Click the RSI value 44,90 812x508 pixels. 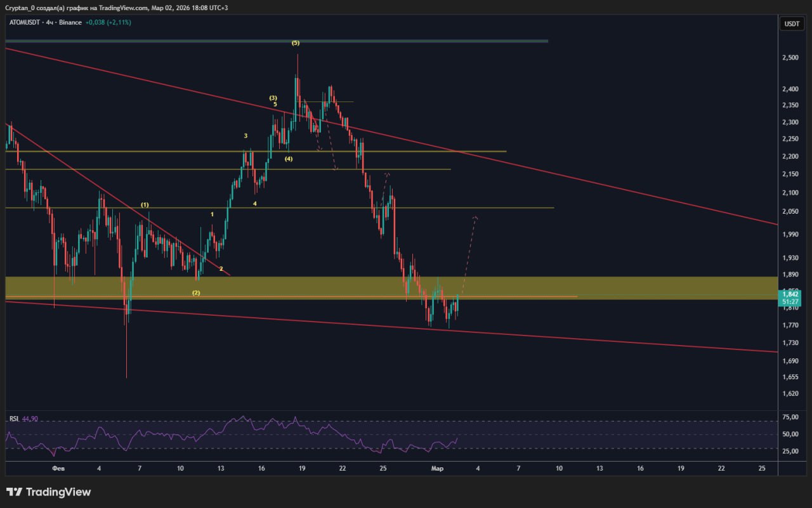click(x=30, y=419)
